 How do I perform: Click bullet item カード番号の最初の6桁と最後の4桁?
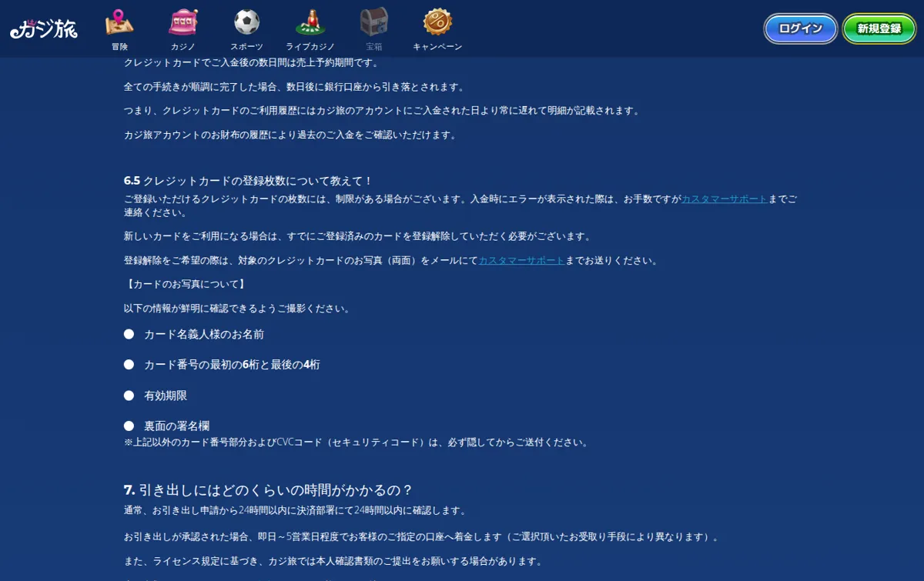coord(232,365)
